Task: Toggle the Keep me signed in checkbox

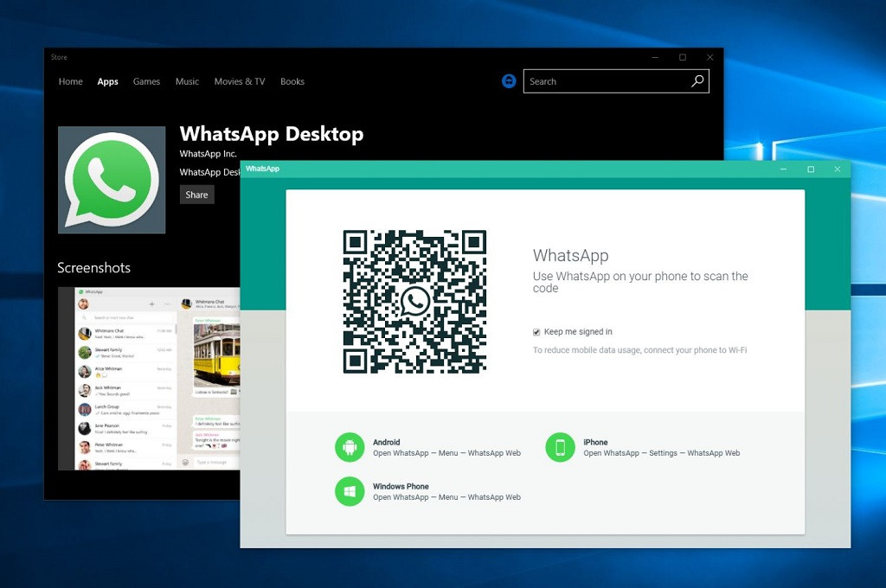Action: point(536,332)
